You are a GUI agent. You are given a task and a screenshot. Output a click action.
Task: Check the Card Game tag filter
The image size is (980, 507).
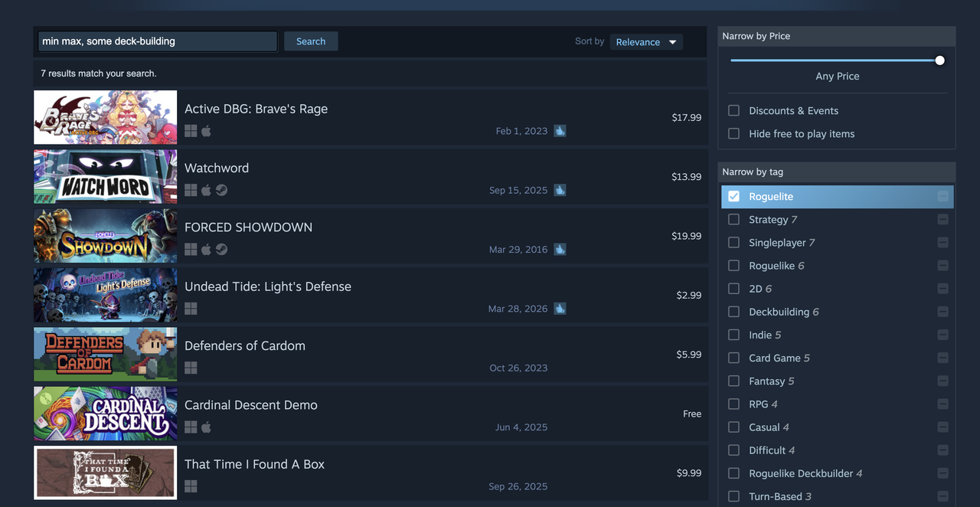(x=733, y=358)
